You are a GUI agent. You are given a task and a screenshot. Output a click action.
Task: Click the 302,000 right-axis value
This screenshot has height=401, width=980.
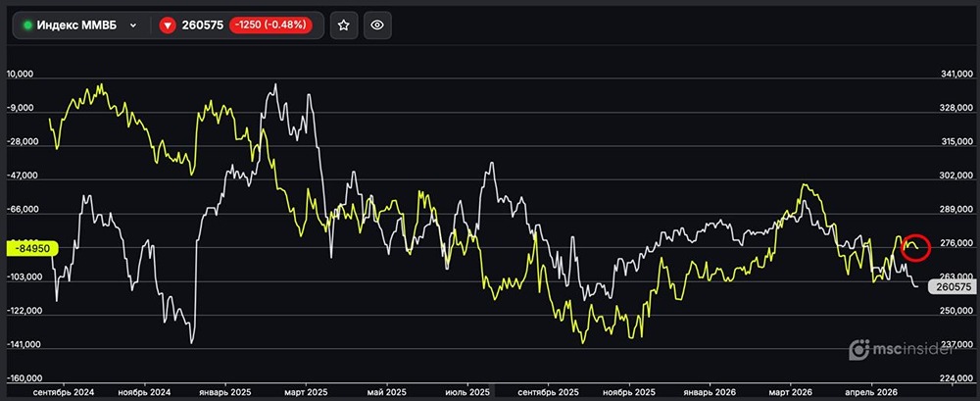[956, 176]
